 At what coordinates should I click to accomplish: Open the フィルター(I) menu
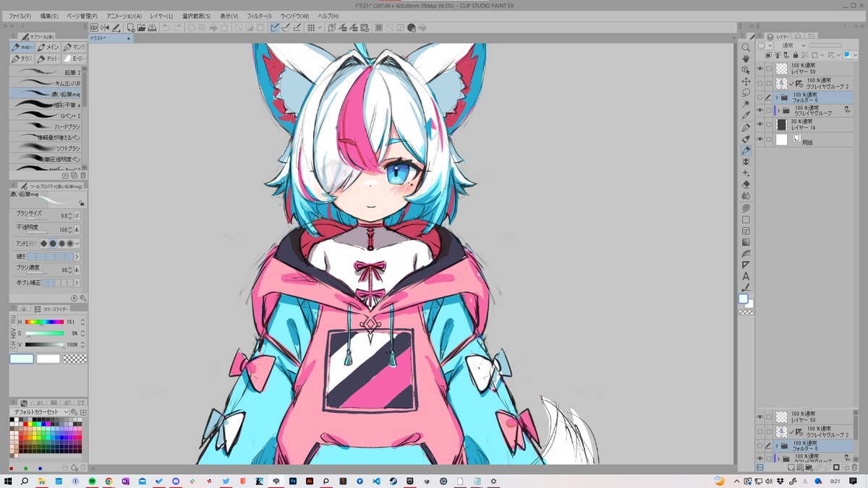coord(258,16)
